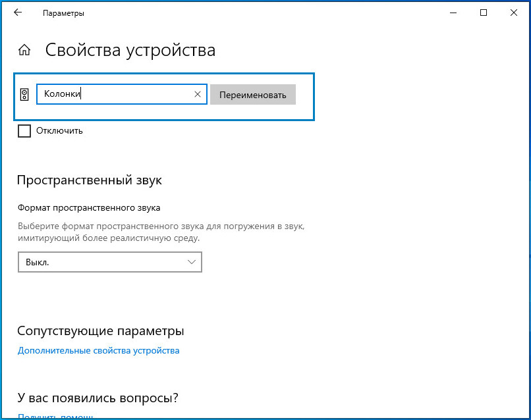Expand the Выкл. combo box via its chevron
Screen dimensions: 531x420
(x=192, y=262)
